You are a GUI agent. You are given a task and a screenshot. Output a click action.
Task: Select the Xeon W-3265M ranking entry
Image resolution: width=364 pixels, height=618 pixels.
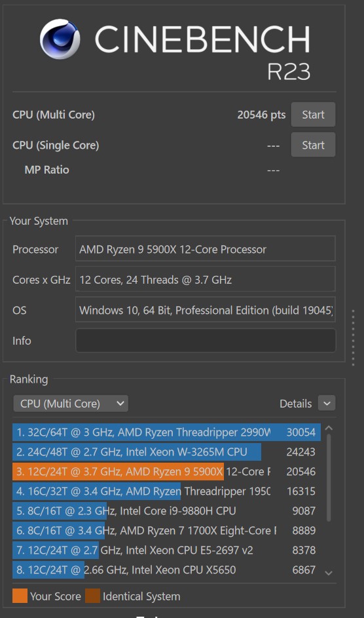point(166,452)
